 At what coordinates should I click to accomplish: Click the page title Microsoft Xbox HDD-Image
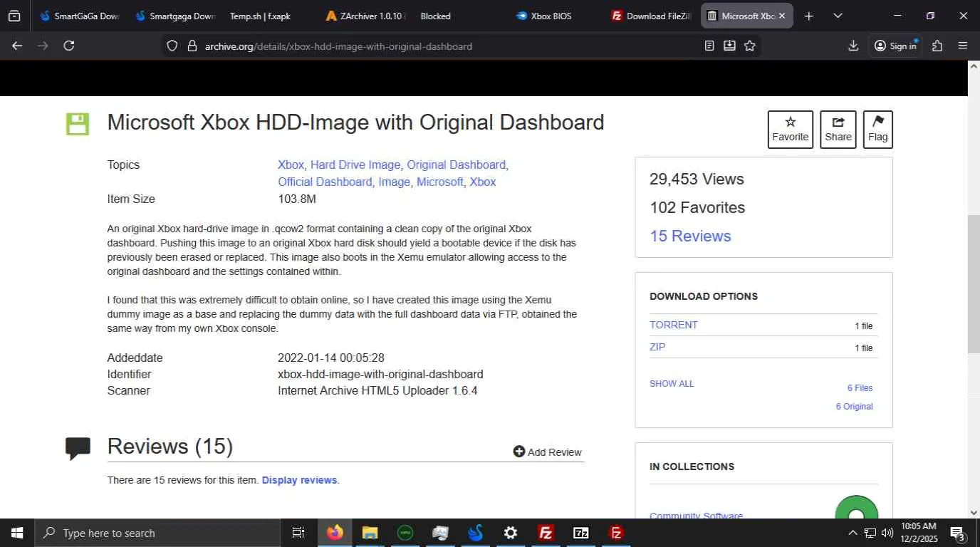355,123
